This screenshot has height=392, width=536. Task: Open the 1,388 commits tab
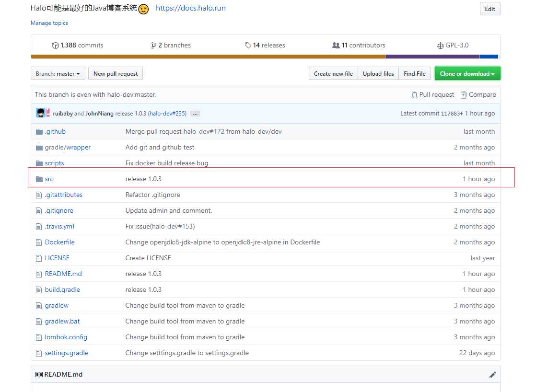(x=78, y=45)
